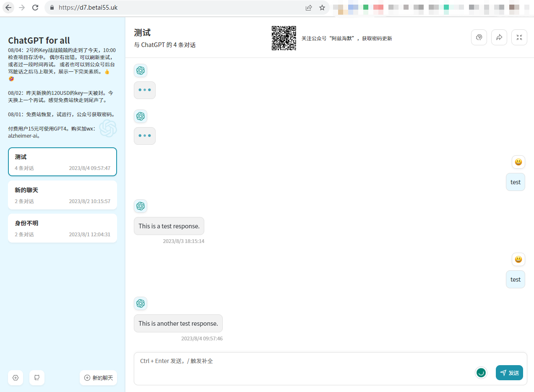Open the 新的聊天 conversation entry

pos(62,195)
